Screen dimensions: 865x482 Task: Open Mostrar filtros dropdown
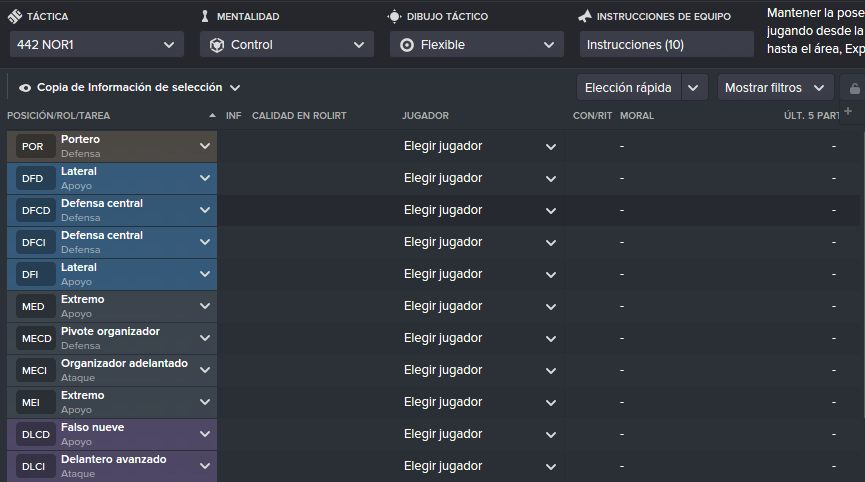point(774,88)
